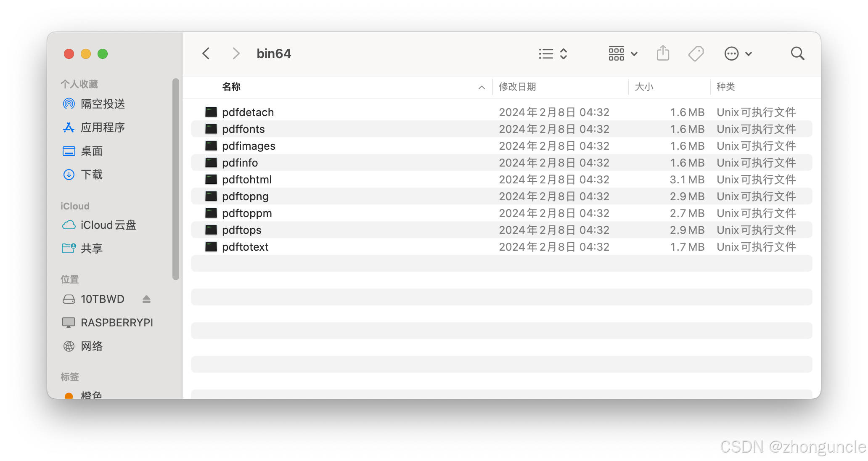This screenshot has height=461, width=868.
Task: Click the sidebar vertical scrollbar
Action: 176,179
